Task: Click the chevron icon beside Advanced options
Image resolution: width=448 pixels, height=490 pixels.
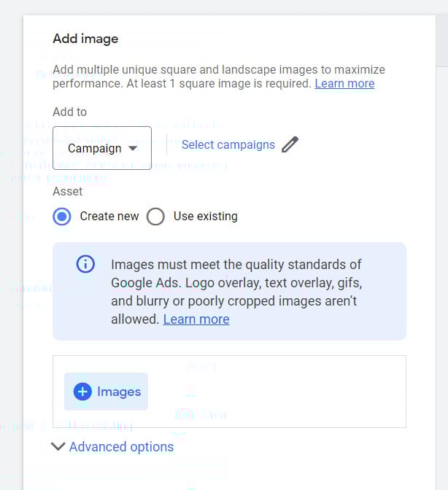Action: coord(58,446)
